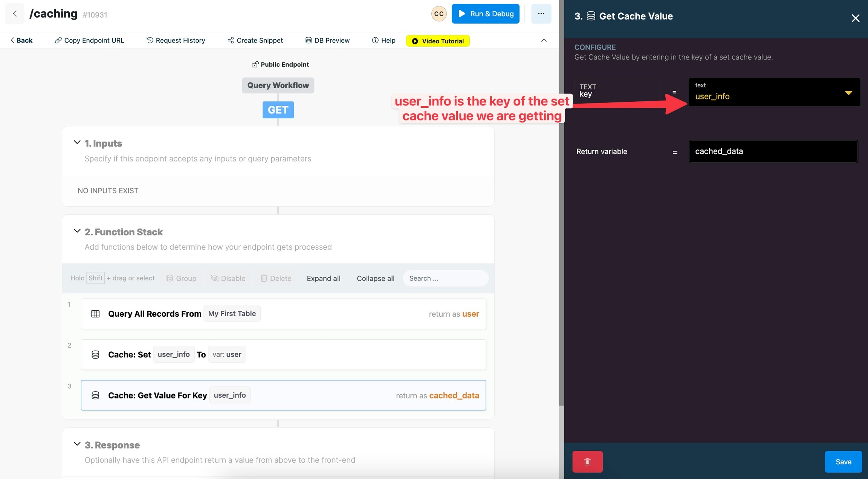Open the three-dots more options menu
The image size is (868, 479).
pyautogui.click(x=541, y=14)
